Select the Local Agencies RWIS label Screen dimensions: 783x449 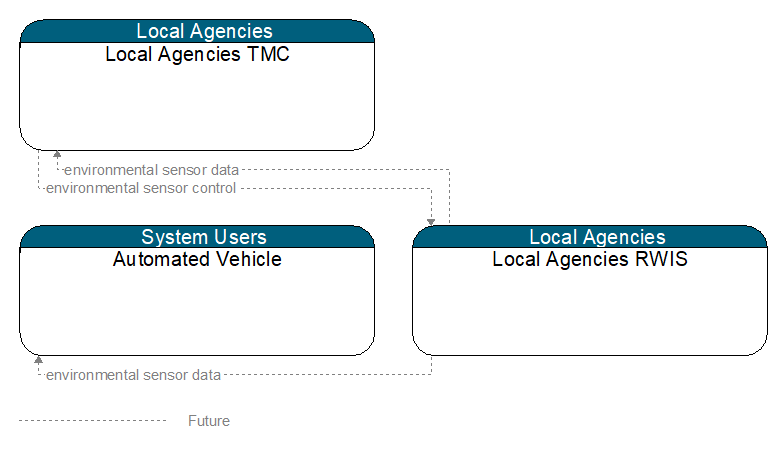tap(590, 259)
